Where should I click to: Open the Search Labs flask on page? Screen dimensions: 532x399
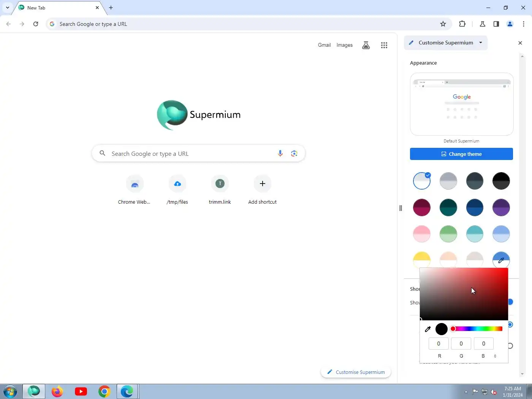coord(366,45)
